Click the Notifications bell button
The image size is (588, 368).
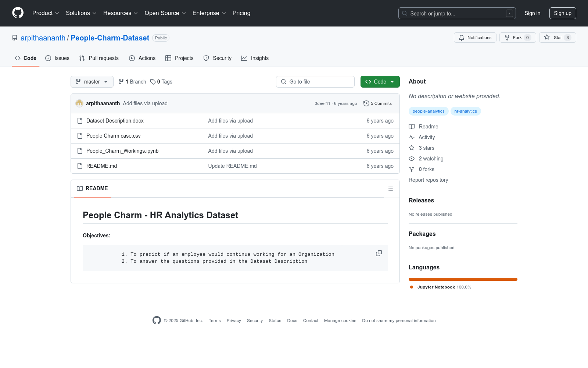475,38
